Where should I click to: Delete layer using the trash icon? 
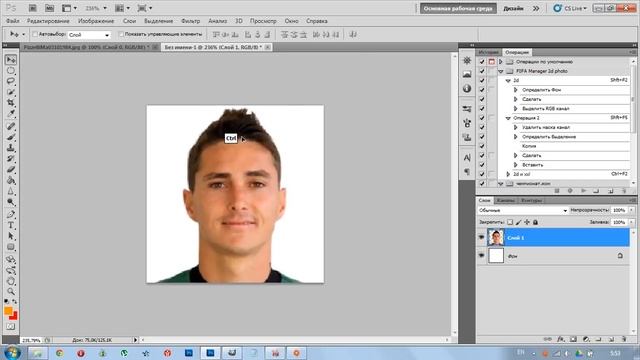tap(624, 339)
